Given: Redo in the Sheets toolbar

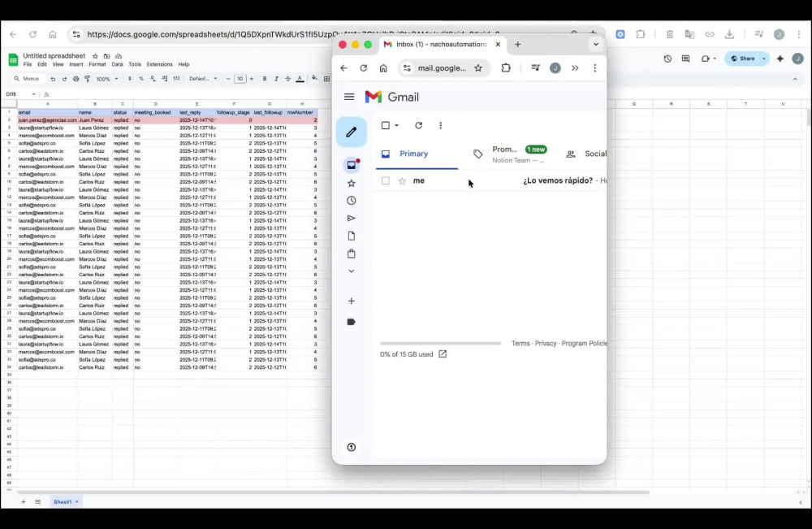Looking at the screenshot, I should click(64, 79).
